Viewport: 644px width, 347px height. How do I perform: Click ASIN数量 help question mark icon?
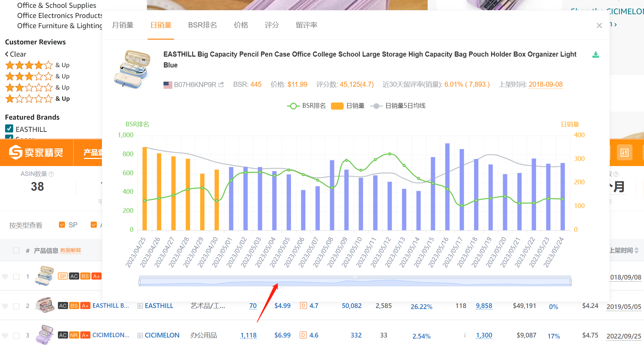tap(51, 174)
